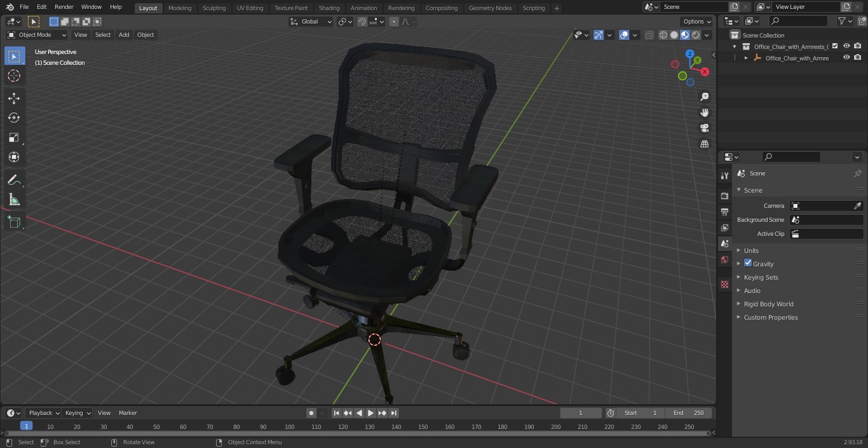The image size is (868, 448).
Task: Open the Render menu
Action: click(64, 7)
